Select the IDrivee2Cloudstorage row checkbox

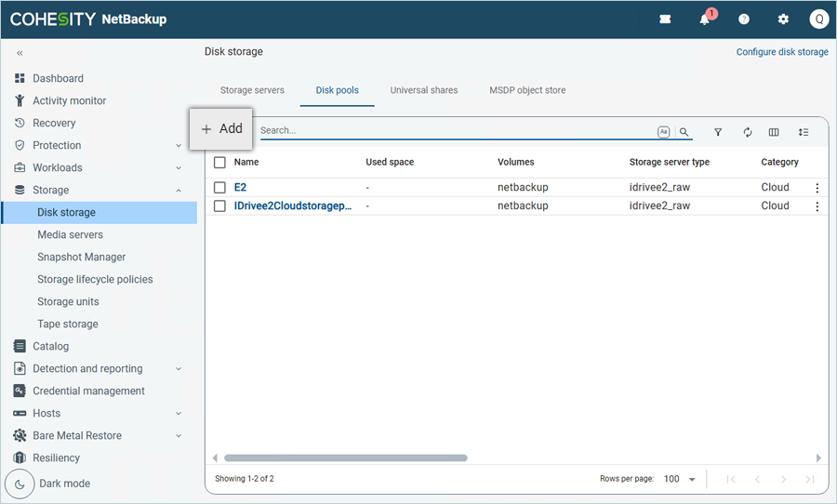220,206
